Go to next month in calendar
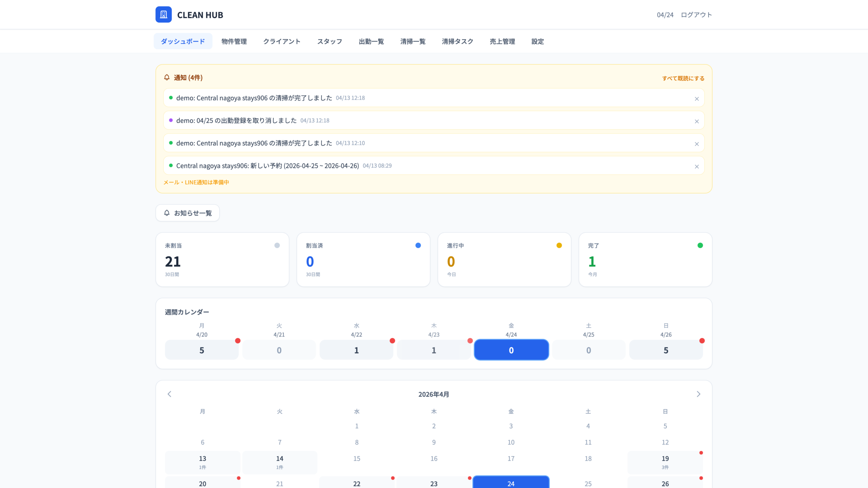This screenshot has width=868, height=488. click(698, 394)
